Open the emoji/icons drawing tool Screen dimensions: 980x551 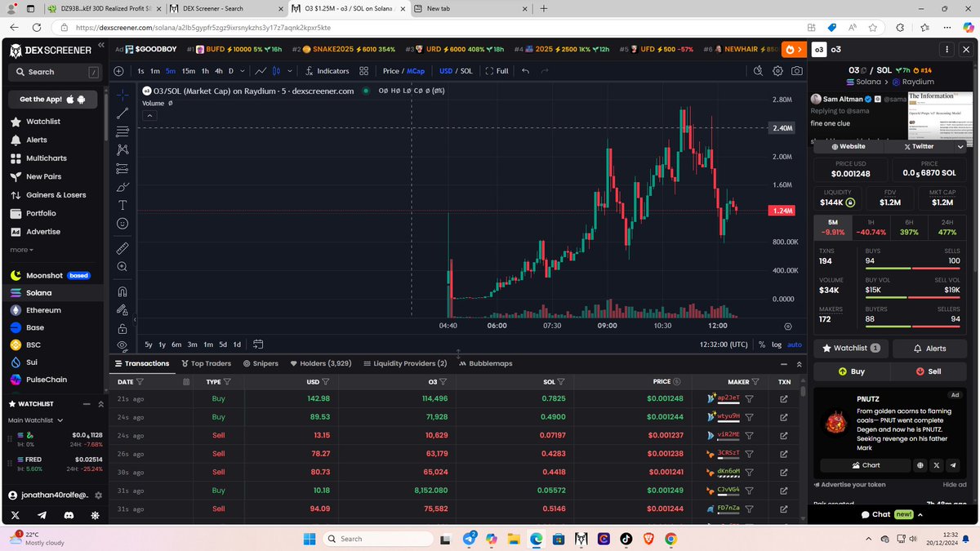click(122, 223)
